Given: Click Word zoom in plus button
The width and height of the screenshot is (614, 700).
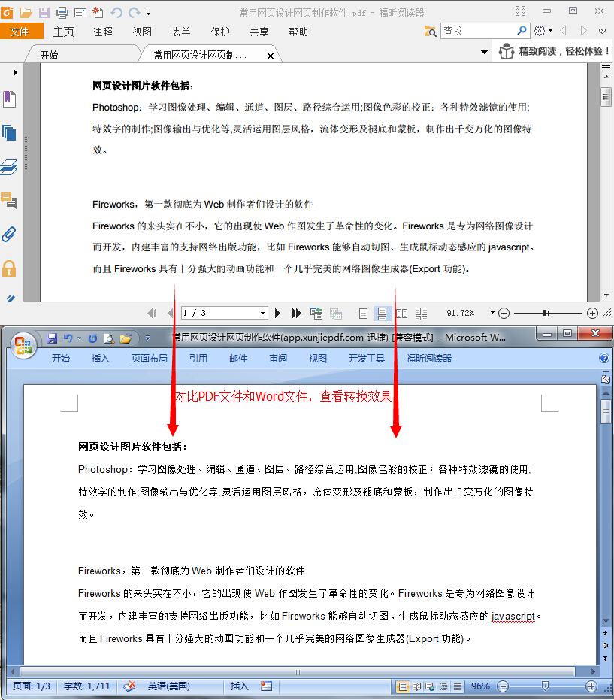Looking at the screenshot, I should click(591, 686).
